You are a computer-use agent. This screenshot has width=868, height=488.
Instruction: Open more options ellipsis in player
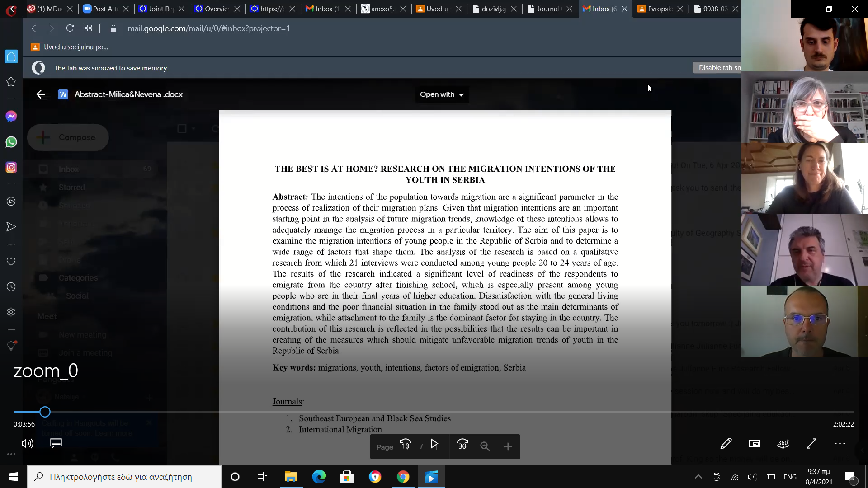coord(840,444)
